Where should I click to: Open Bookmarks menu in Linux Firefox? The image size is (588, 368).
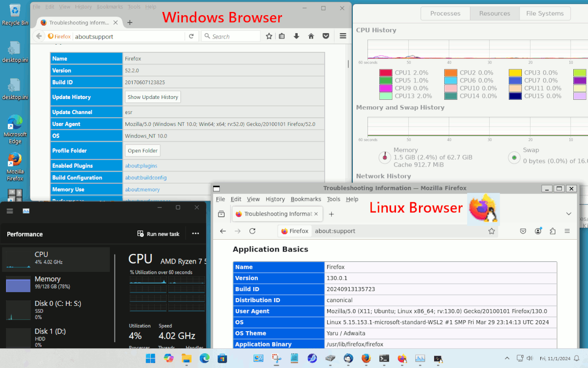tap(306, 199)
